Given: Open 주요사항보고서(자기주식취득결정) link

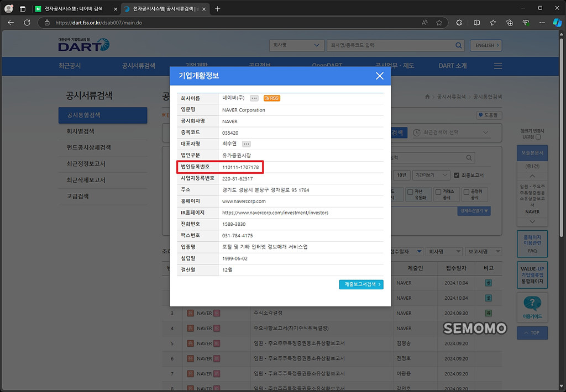Looking at the screenshot, I should [x=291, y=328].
